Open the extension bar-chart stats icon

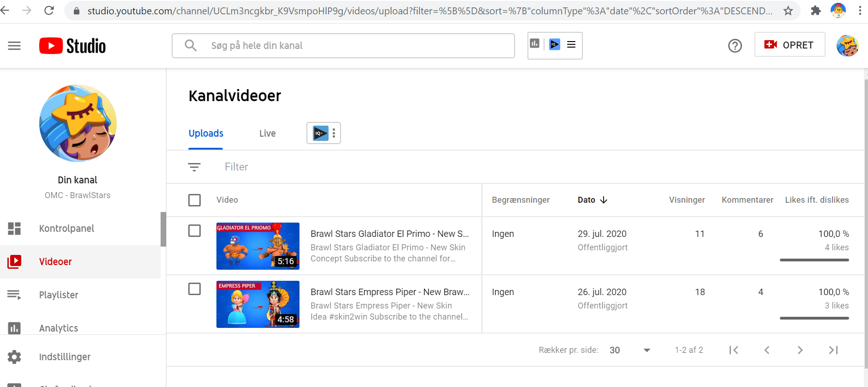535,43
